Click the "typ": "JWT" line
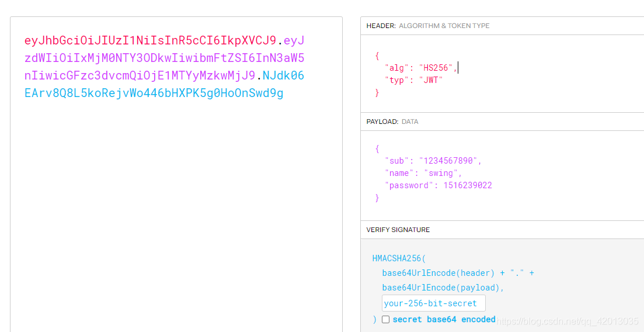The image size is (644, 332). point(414,80)
